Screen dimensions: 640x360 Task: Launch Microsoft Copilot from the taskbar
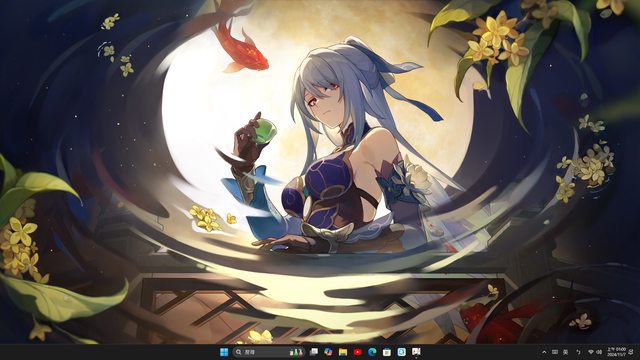pyautogui.click(x=328, y=352)
